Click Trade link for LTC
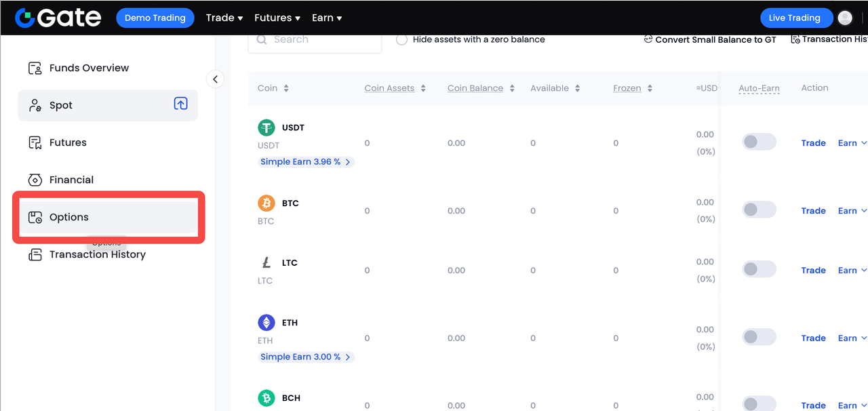This screenshot has width=868, height=411. (x=813, y=270)
